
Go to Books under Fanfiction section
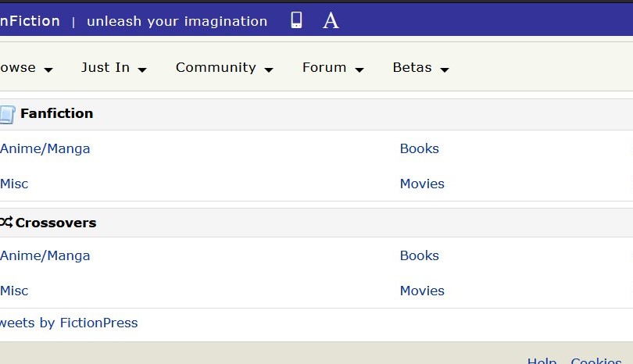[419, 148]
